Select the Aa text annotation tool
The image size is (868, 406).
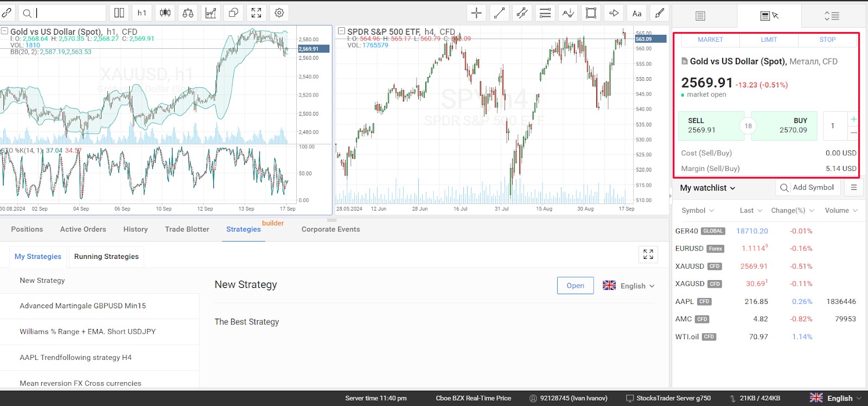click(x=637, y=13)
